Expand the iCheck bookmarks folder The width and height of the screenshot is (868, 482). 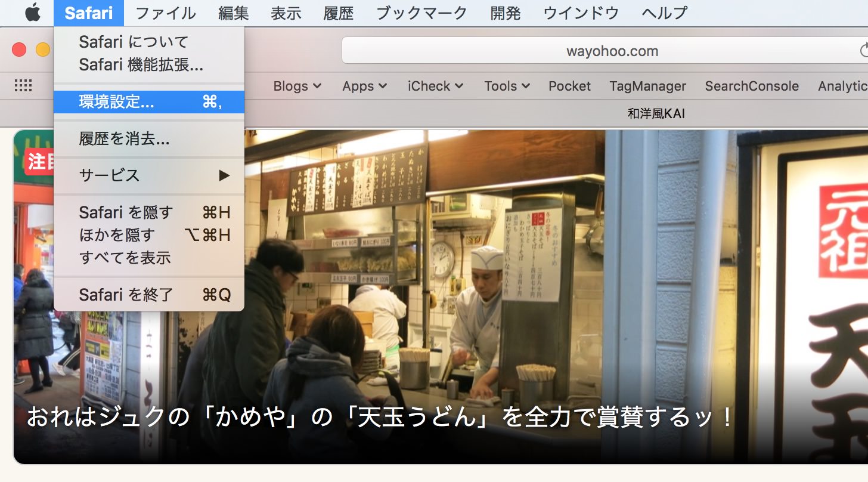[x=436, y=86]
